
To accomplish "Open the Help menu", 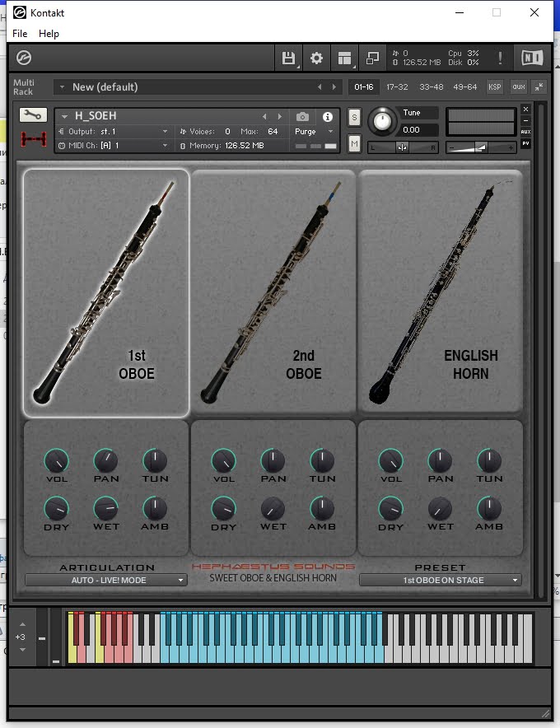I will tap(49, 34).
